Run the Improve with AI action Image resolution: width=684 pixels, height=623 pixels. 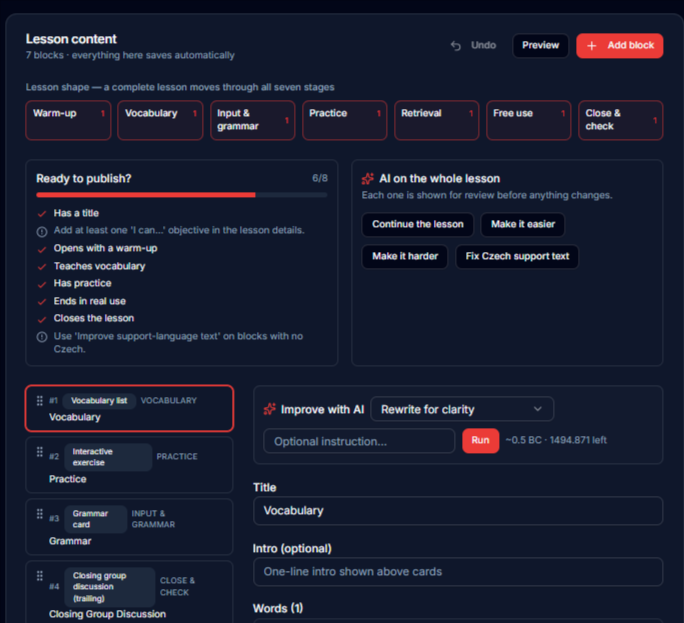(480, 441)
